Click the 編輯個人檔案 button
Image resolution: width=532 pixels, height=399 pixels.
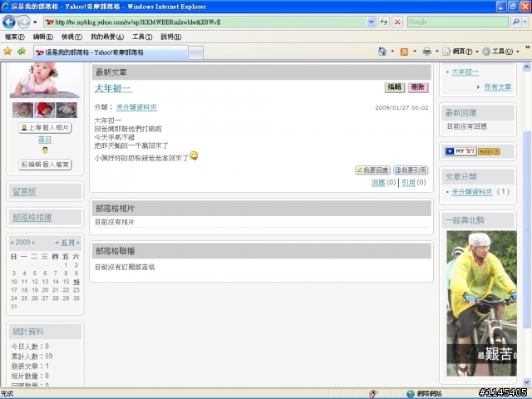pos(45,165)
